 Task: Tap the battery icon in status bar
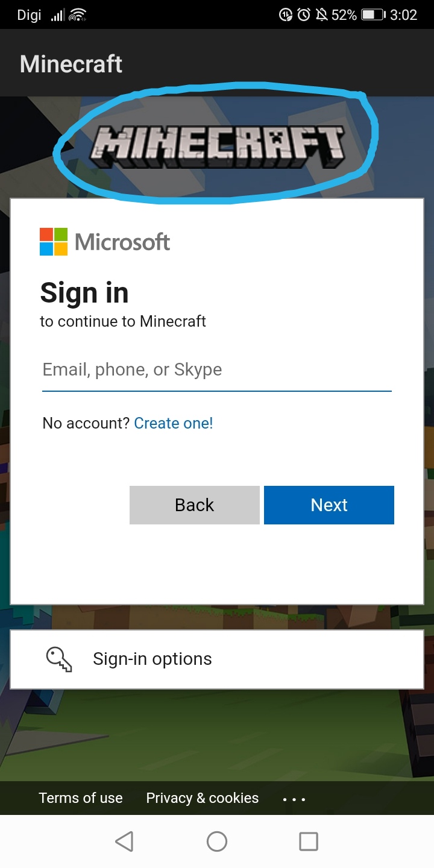pyautogui.click(x=373, y=15)
